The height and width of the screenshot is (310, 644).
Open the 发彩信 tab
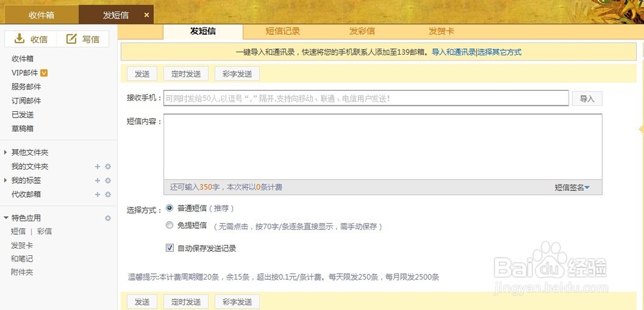point(362,31)
